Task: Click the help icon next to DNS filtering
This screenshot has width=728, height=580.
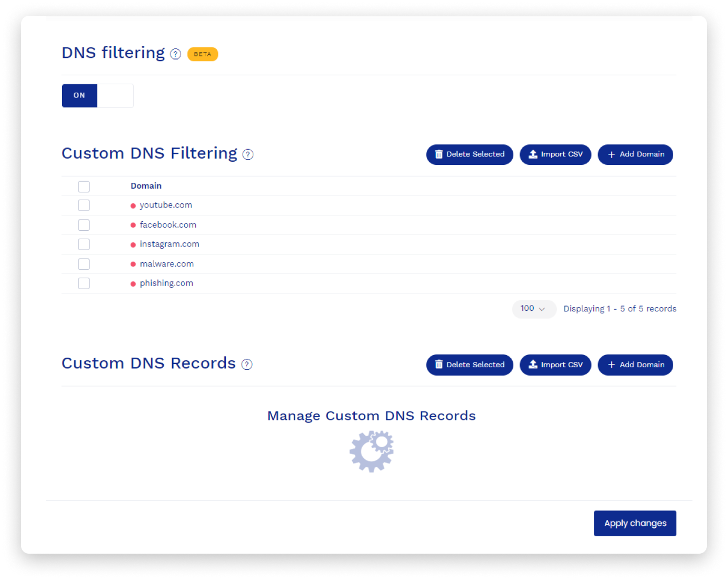Action: pos(176,54)
